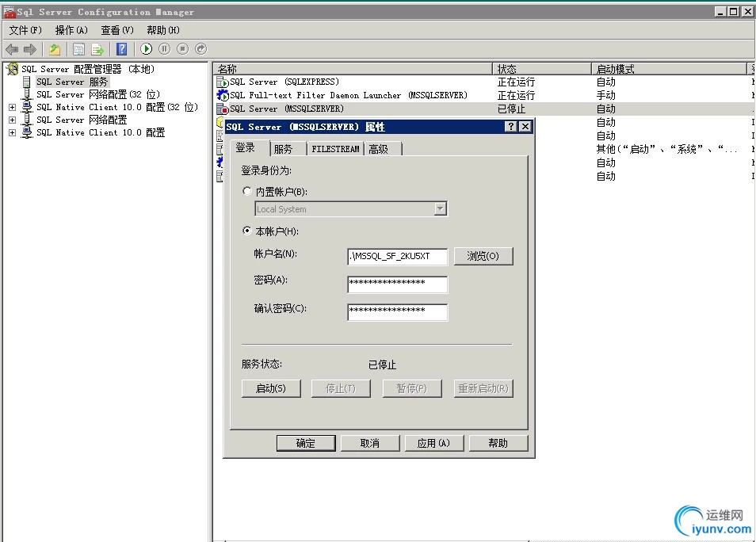Image resolution: width=756 pixels, height=542 pixels.
Task: Select the 本帐户 radio button
Action: point(247,231)
